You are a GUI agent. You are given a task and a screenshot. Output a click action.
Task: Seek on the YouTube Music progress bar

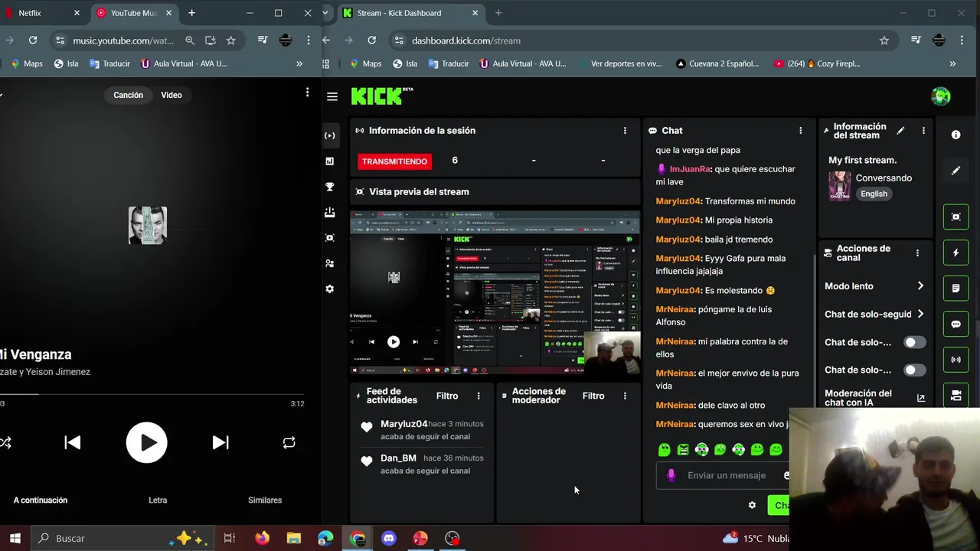(x=152, y=394)
